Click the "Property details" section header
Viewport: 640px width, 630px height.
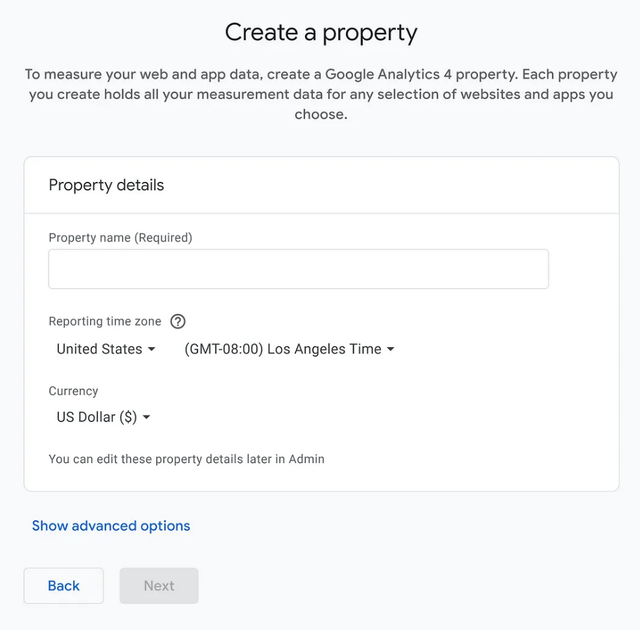click(x=106, y=185)
